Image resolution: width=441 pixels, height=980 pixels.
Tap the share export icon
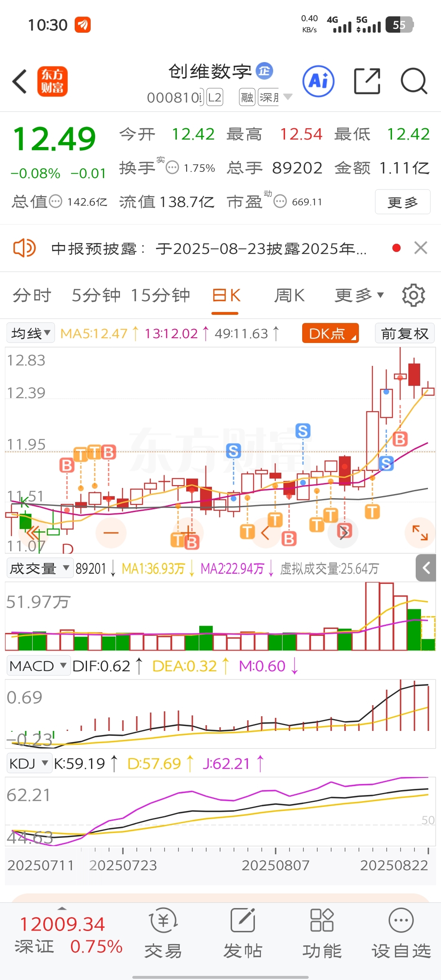[367, 81]
